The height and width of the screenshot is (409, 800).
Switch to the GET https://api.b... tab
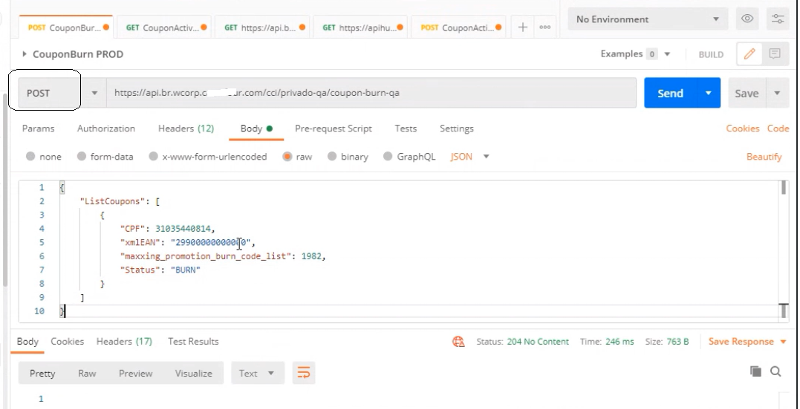[x=262, y=28]
